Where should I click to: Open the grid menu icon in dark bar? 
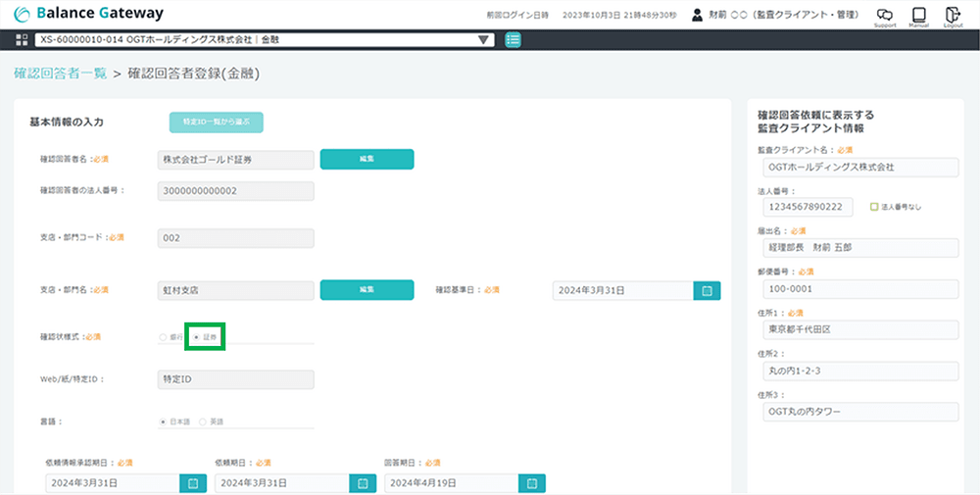point(22,40)
